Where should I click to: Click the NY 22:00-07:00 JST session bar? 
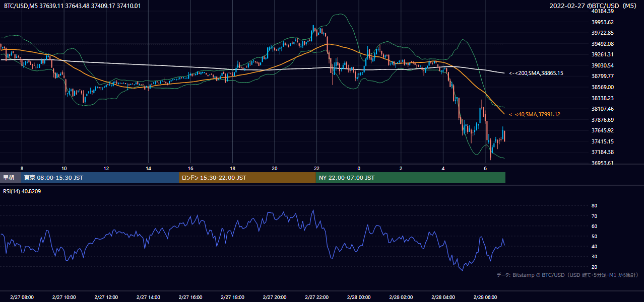(411, 178)
